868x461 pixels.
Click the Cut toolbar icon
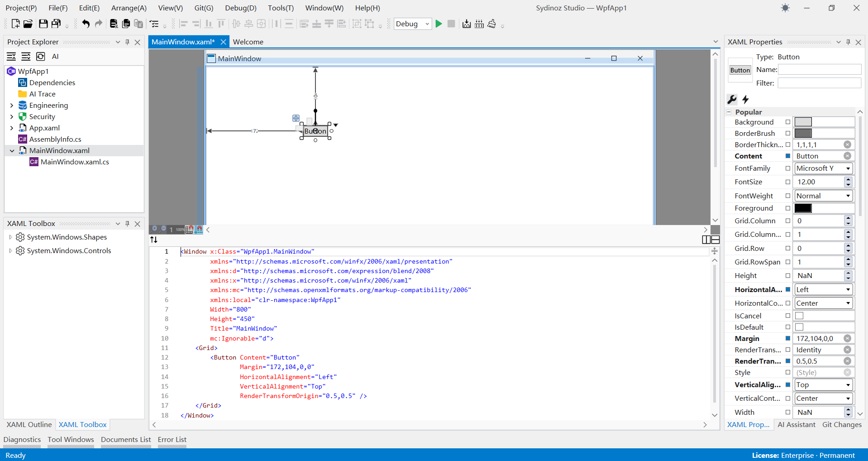point(114,24)
